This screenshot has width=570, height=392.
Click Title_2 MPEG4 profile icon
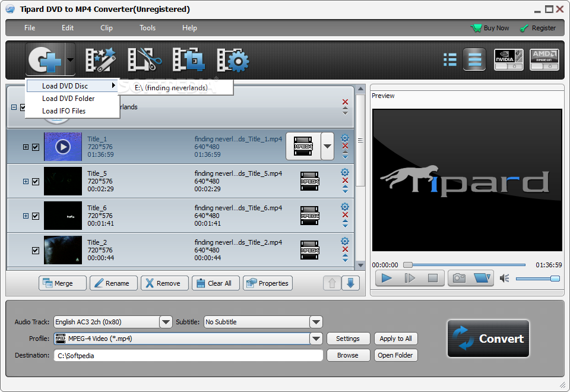pos(310,250)
